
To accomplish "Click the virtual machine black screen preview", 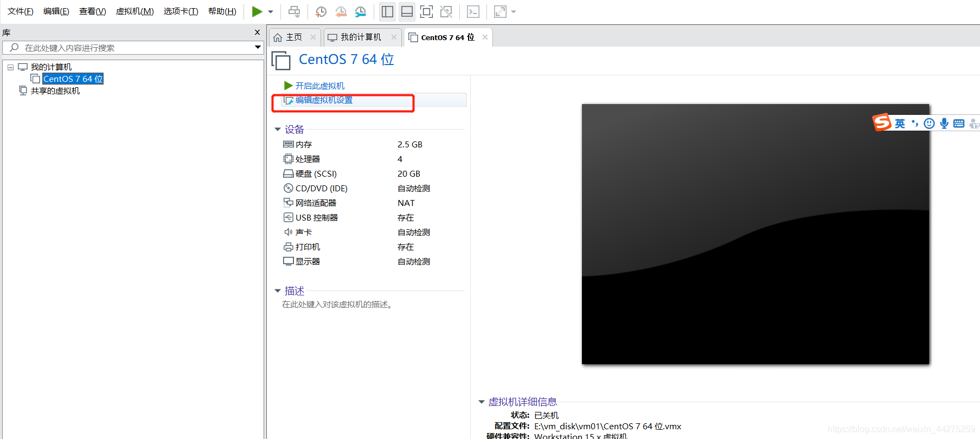I will (x=755, y=234).
